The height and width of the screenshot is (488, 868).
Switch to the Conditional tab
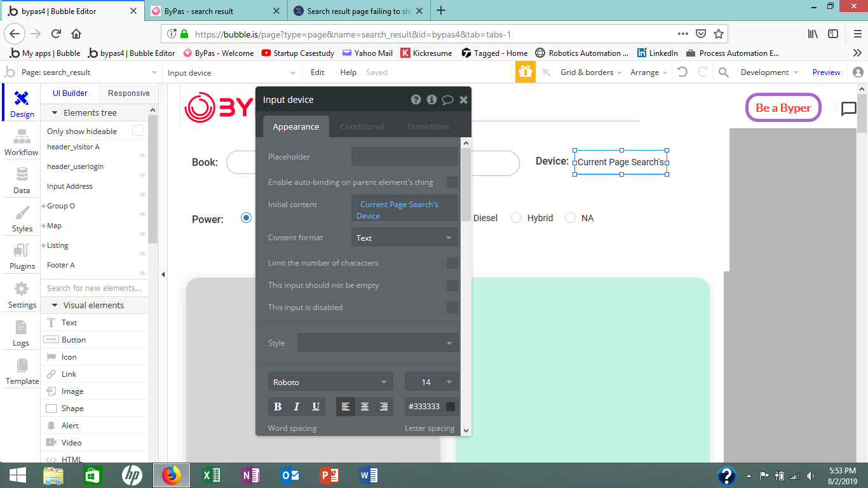[x=362, y=126]
